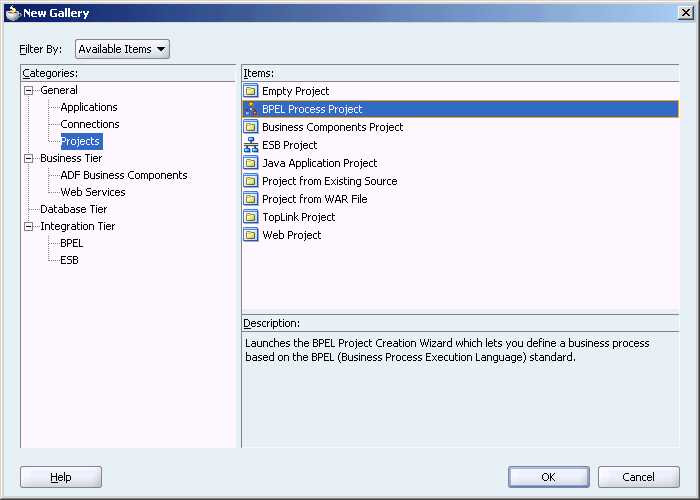Click the New Gallery title bar icon

point(13,13)
